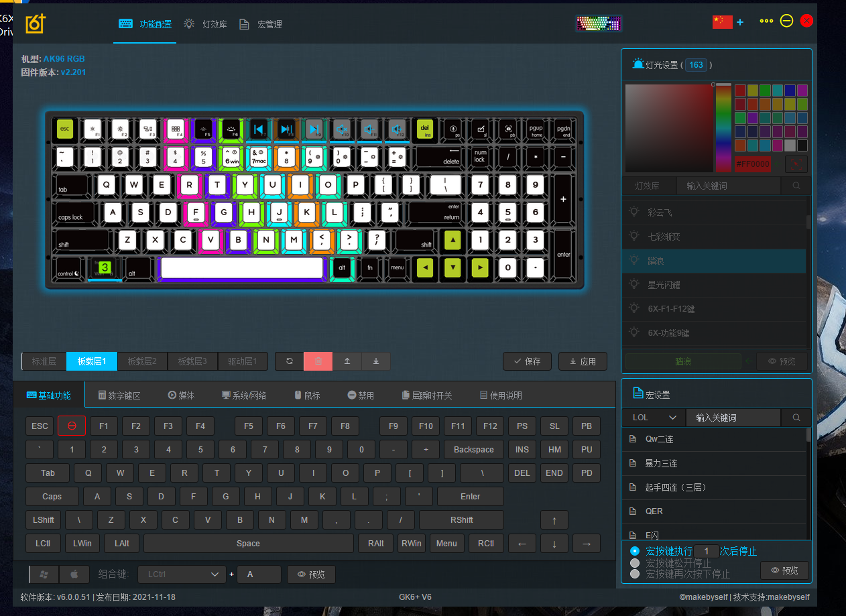Pick the black color swatch in palette
Screen dimensions: 846x616
(x=802, y=145)
